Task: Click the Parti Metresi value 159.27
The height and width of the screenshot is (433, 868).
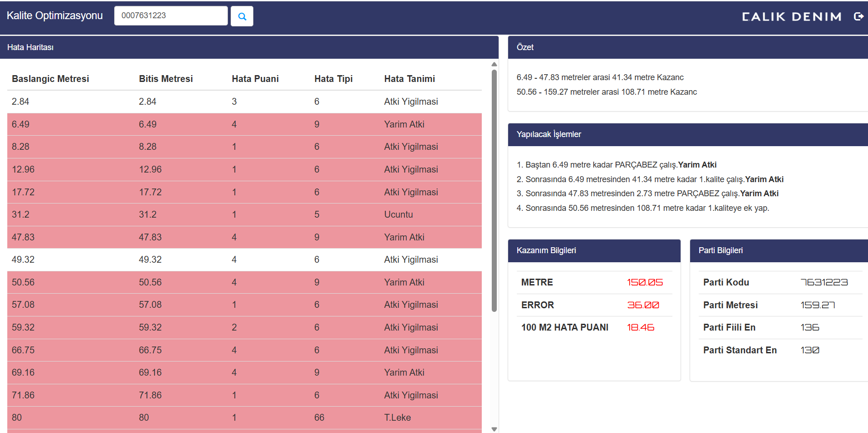Action: 818,305
